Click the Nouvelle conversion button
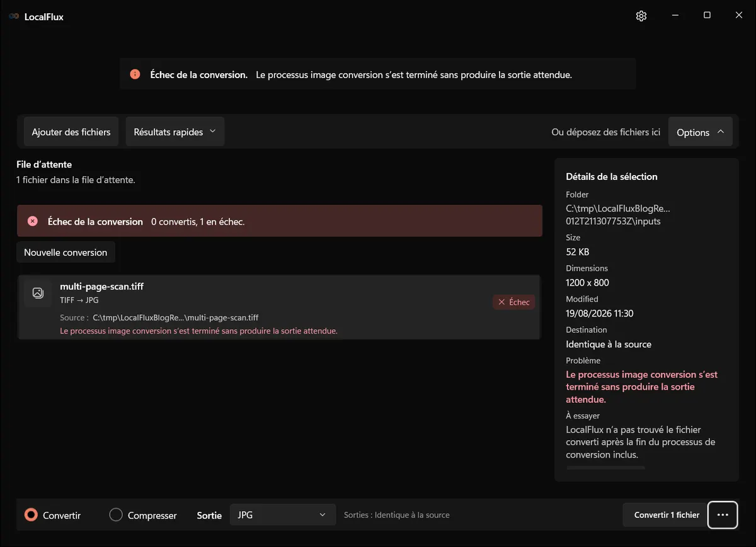The image size is (756, 547). [x=66, y=252]
